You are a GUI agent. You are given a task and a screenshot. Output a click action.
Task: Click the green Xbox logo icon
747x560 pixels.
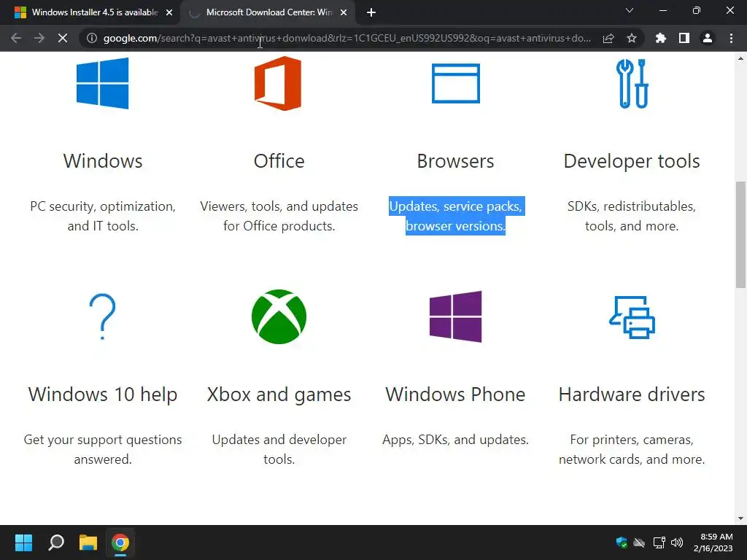(x=279, y=316)
